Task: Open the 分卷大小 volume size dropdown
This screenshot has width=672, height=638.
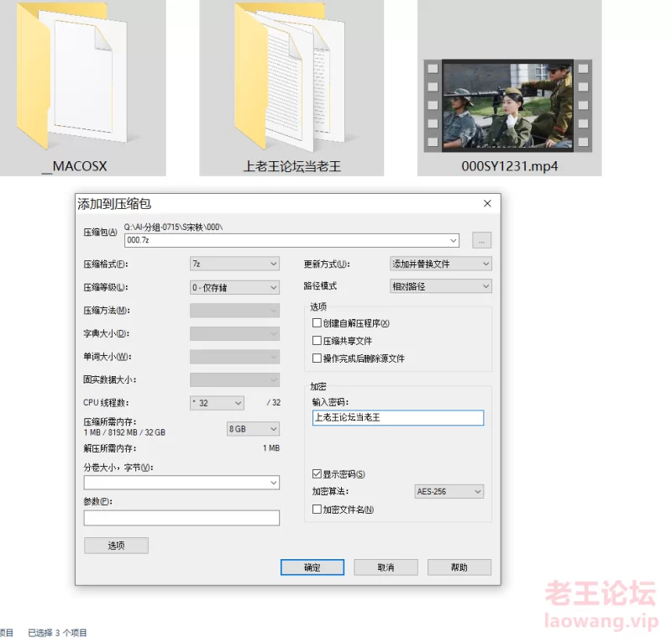Action: coord(181,483)
